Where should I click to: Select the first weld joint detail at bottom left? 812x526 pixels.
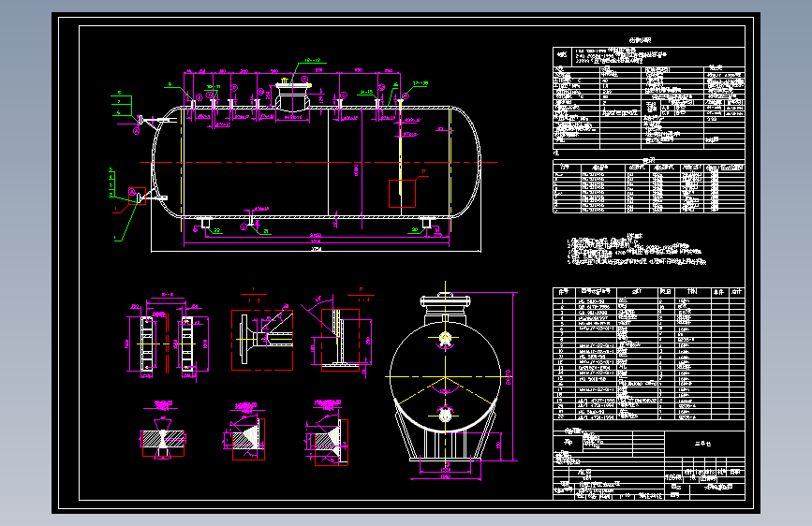pyautogui.click(x=163, y=437)
